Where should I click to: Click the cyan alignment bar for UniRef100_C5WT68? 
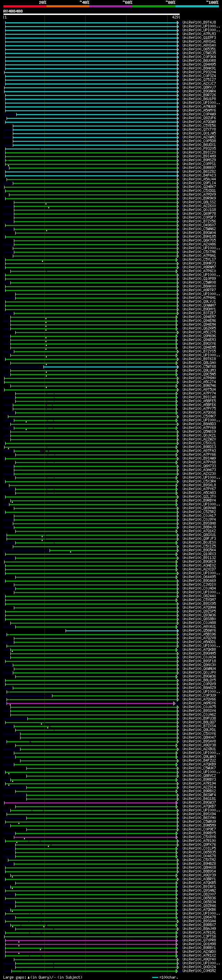click(111, 367)
